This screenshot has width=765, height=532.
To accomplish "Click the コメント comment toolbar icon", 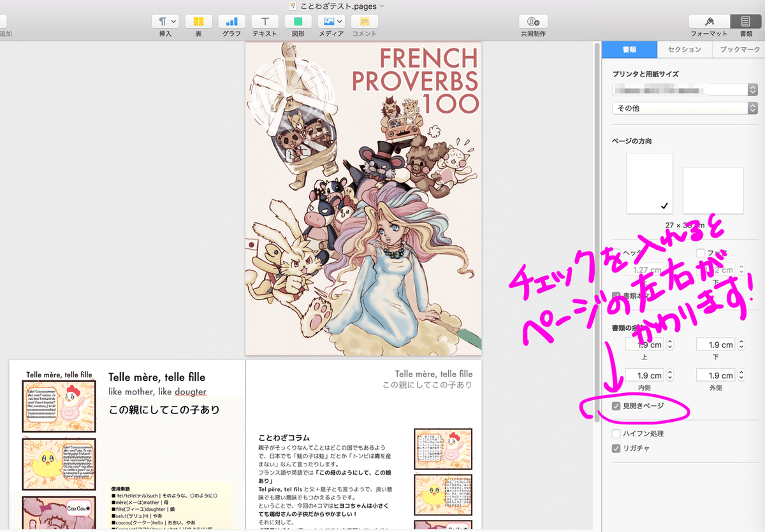I will click(365, 21).
